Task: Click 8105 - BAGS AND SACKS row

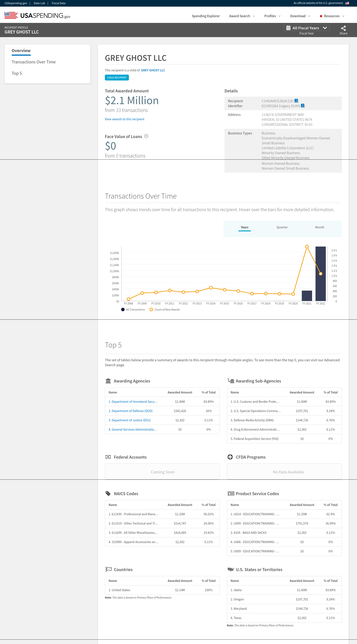Action: tap(284, 532)
